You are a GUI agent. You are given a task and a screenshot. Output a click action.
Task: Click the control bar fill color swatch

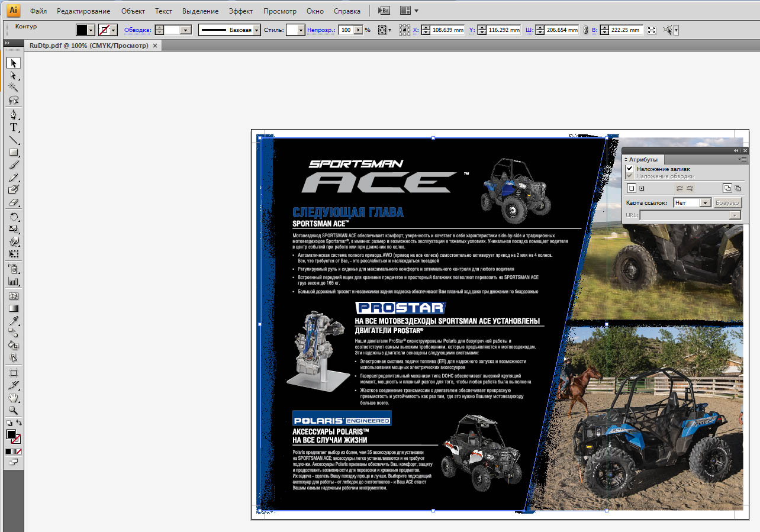[82, 30]
